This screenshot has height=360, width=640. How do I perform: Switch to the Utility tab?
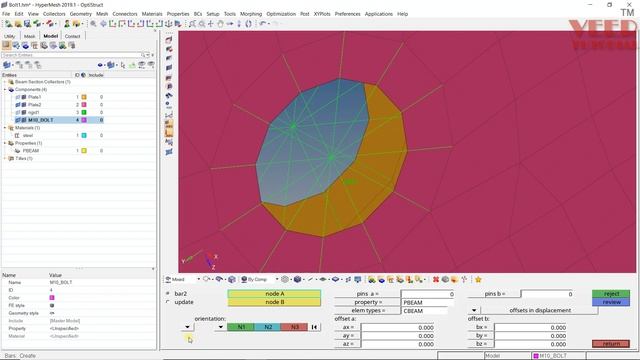pyautogui.click(x=10, y=36)
